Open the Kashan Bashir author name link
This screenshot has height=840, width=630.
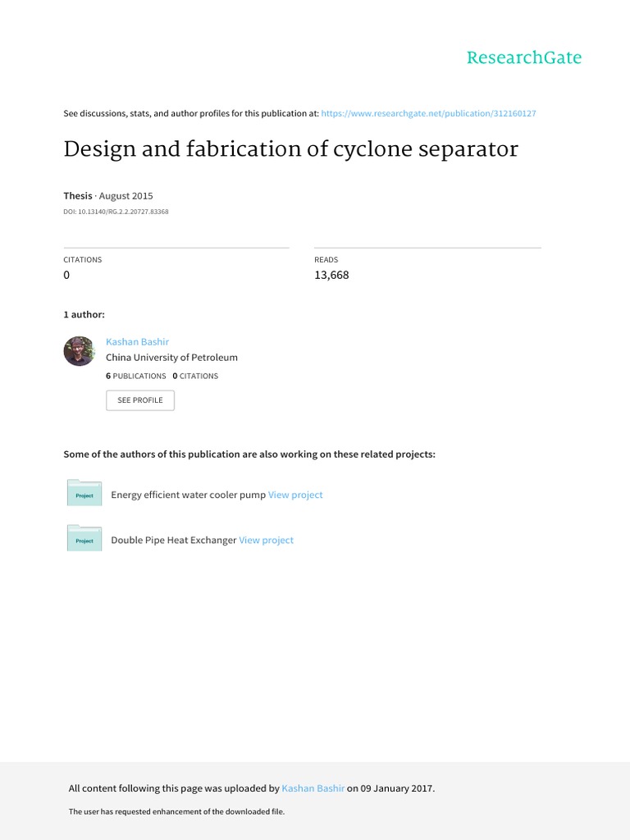(137, 341)
